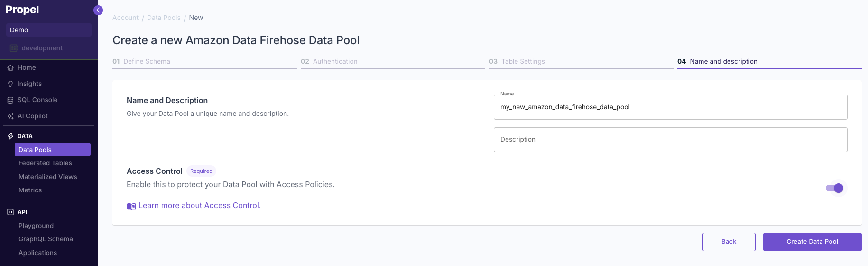Disable the Access Control toggle
The width and height of the screenshot is (868, 266).
(834, 188)
